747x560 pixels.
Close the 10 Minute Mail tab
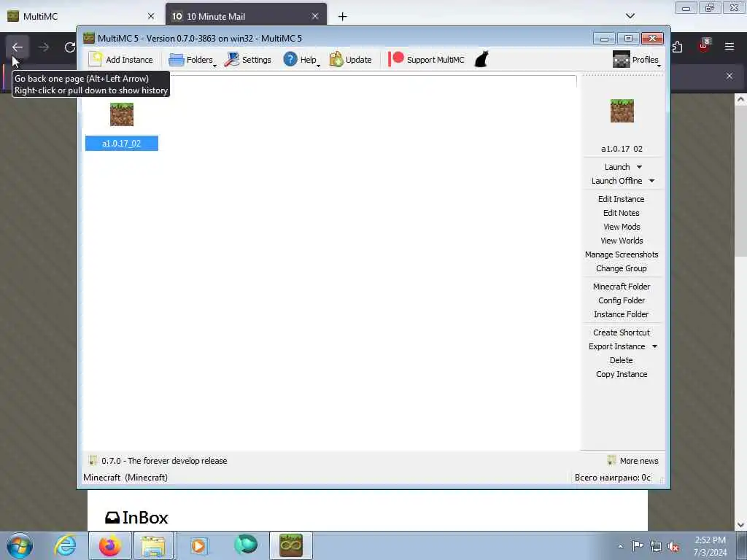[315, 16]
